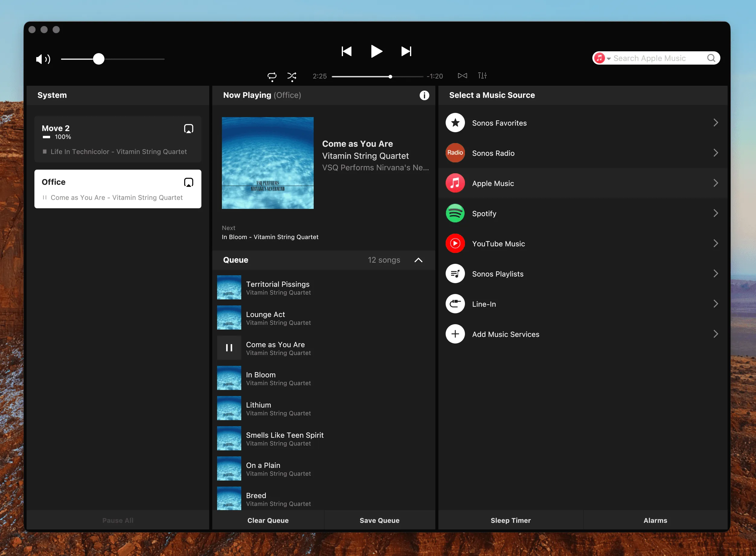The image size is (756, 556).
Task: Select the Office room card
Action: pyautogui.click(x=118, y=189)
